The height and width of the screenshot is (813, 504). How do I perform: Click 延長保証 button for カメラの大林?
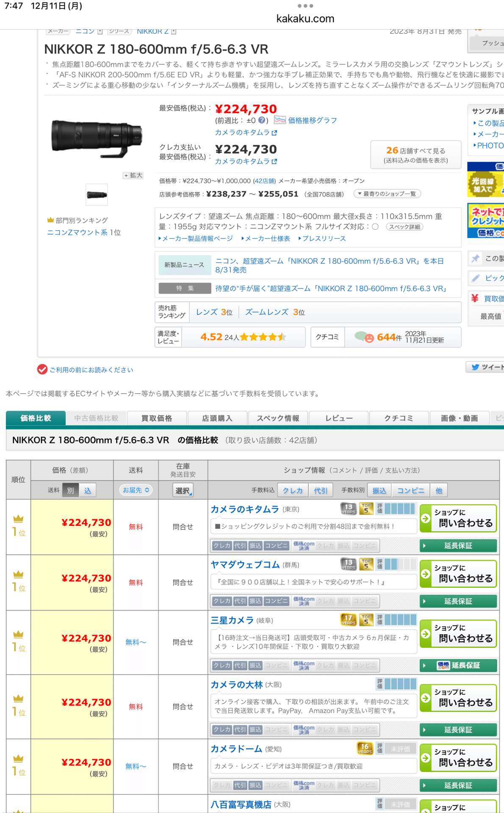[458, 730]
